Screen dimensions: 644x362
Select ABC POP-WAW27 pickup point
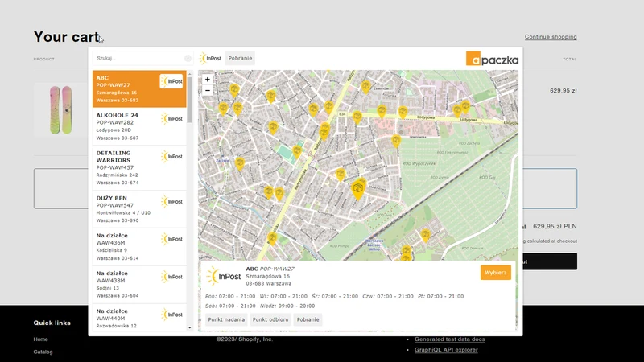(139, 88)
